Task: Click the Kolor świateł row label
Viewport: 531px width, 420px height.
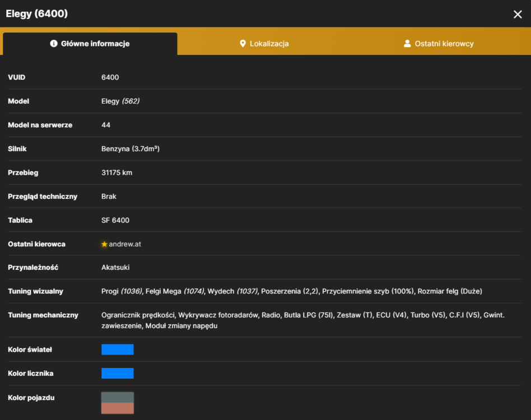Action: [30, 349]
